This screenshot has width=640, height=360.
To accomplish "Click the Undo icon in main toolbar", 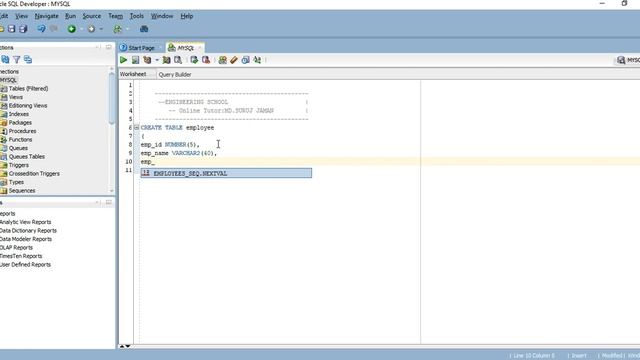I will pos(41,29).
